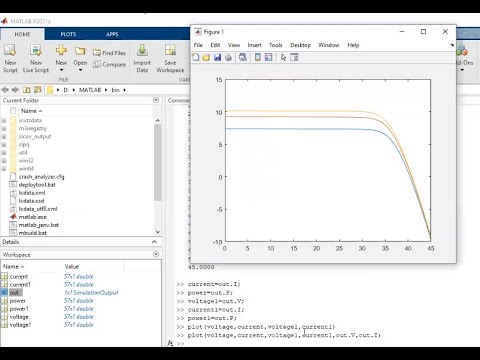Click the MATLAB segment in address bar

point(90,90)
